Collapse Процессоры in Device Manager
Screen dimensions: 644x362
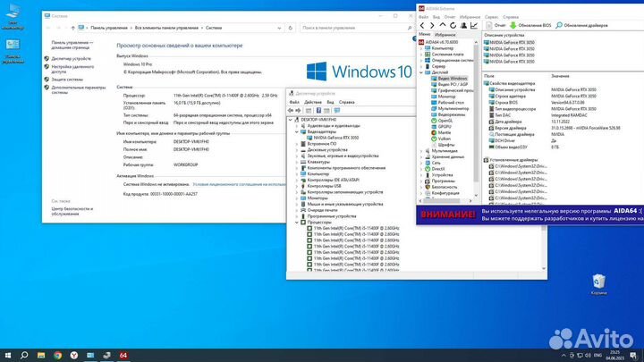297,222
